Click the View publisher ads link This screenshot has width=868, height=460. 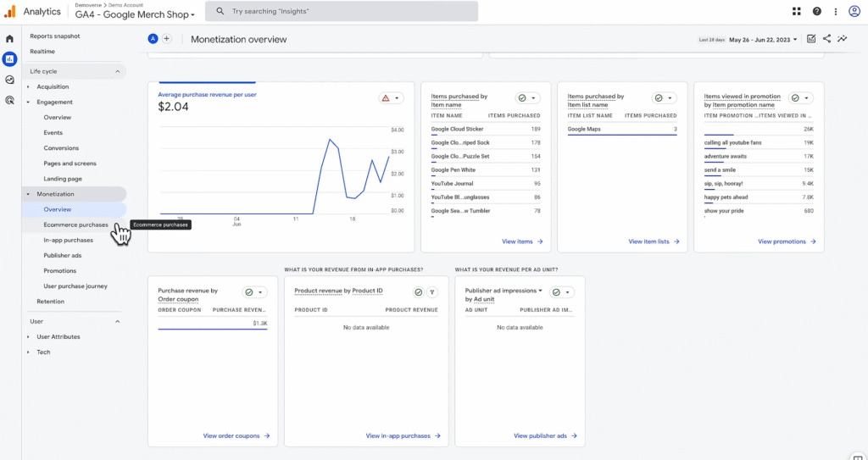(545, 436)
